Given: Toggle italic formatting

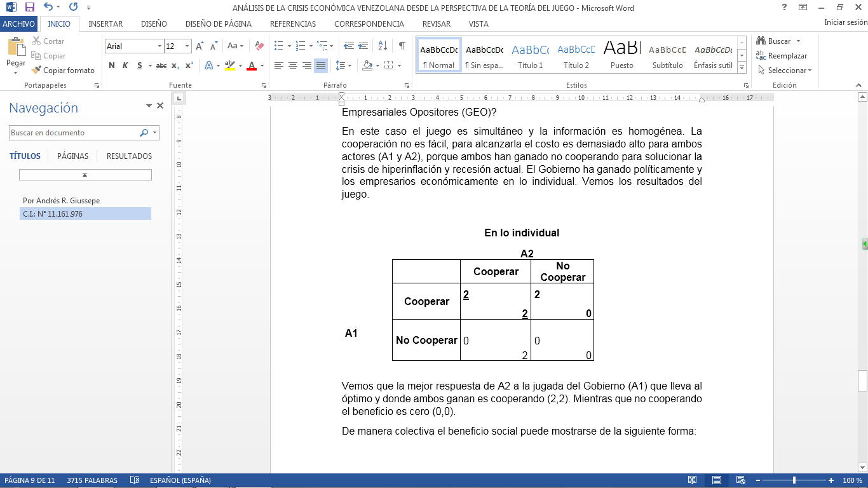Looking at the screenshot, I should (x=125, y=65).
